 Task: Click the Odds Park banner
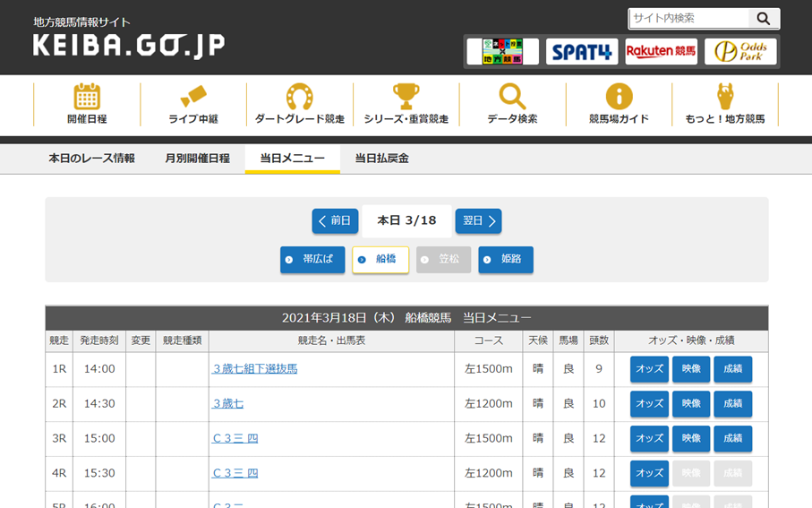point(740,52)
